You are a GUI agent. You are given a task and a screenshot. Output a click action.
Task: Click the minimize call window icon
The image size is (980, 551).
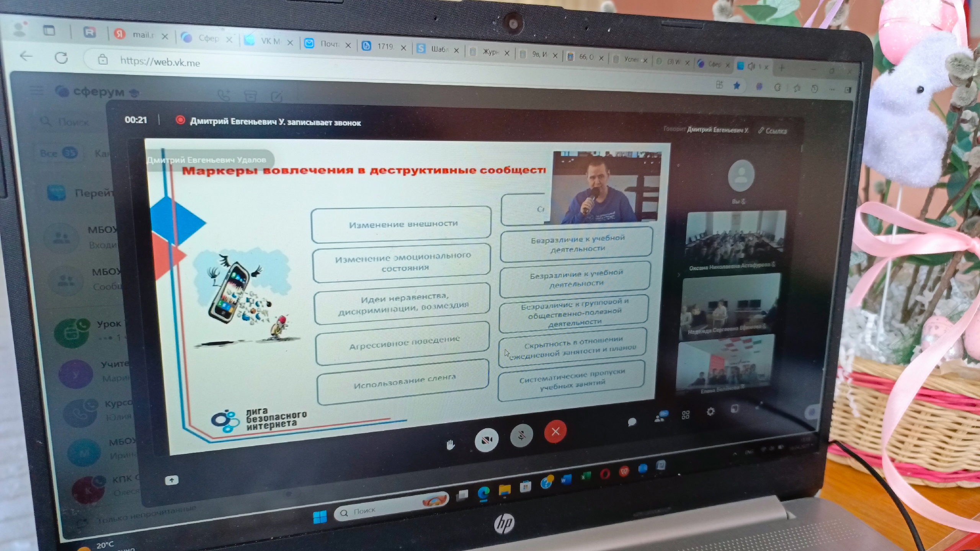click(735, 409)
